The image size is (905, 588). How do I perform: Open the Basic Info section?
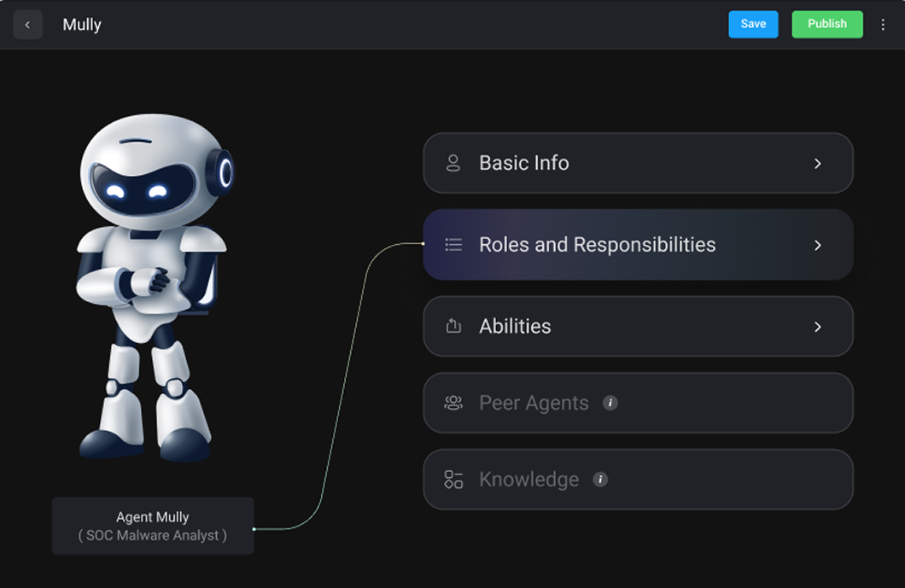click(637, 163)
